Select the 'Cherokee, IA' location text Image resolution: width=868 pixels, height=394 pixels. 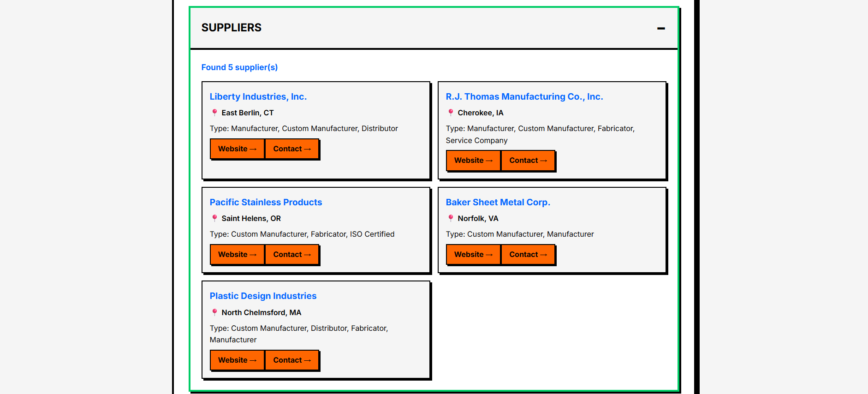click(x=481, y=113)
